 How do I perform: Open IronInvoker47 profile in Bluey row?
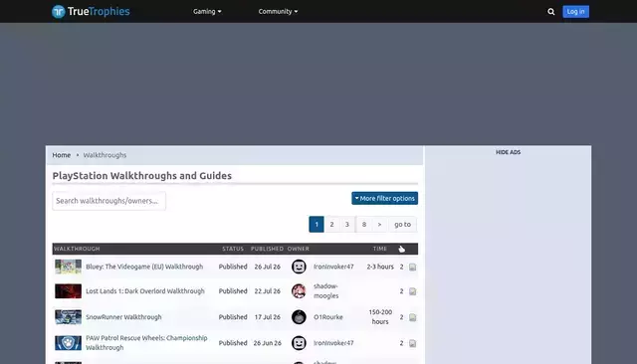point(333,267)
